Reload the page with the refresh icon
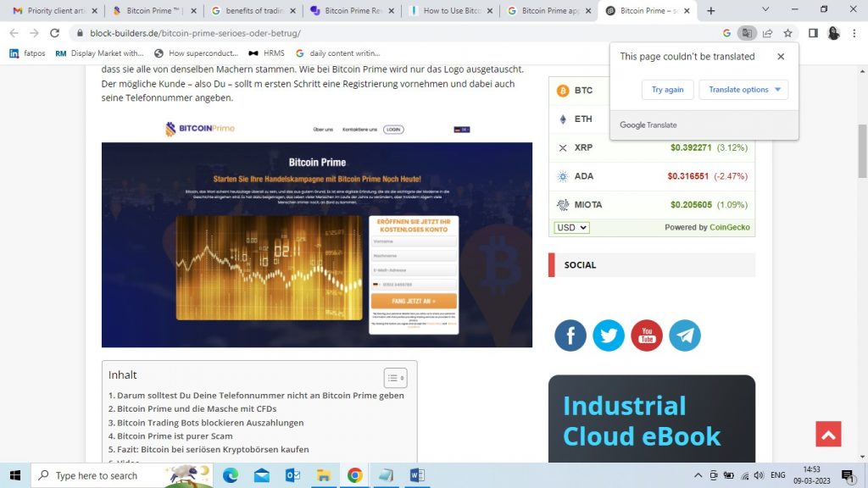Screen dimensions: 868x488 click(54, 31)
